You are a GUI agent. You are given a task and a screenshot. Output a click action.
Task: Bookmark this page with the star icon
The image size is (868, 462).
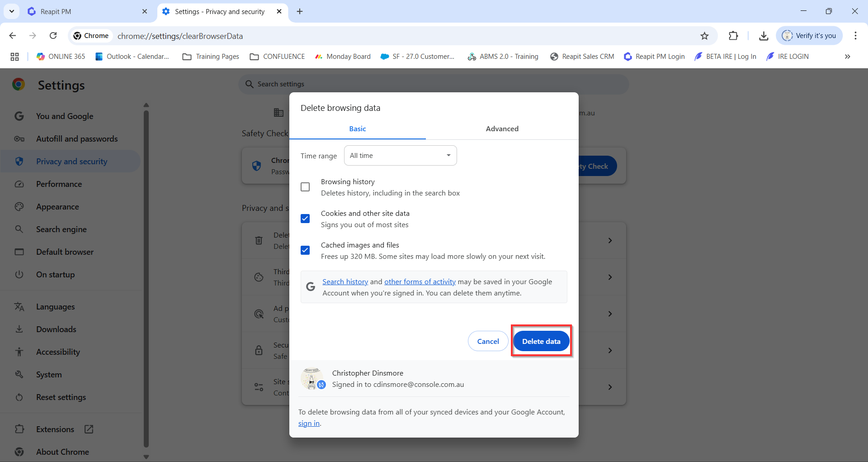coord(704,36)
